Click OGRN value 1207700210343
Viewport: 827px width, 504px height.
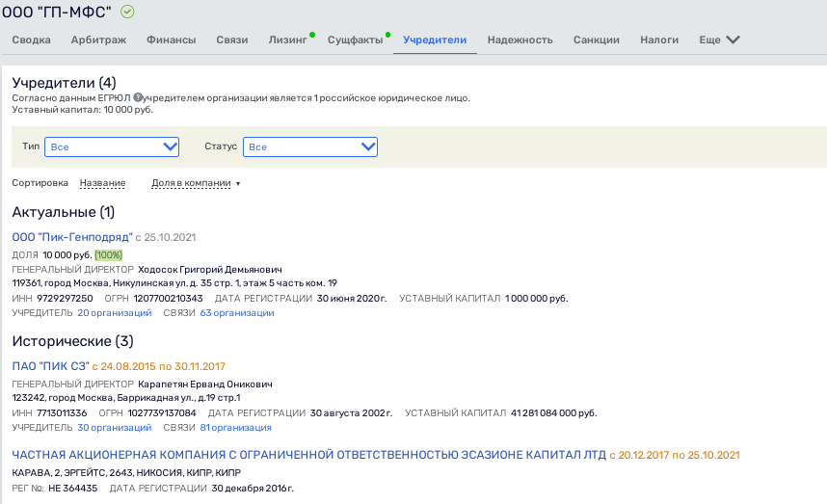pos(169,299)
